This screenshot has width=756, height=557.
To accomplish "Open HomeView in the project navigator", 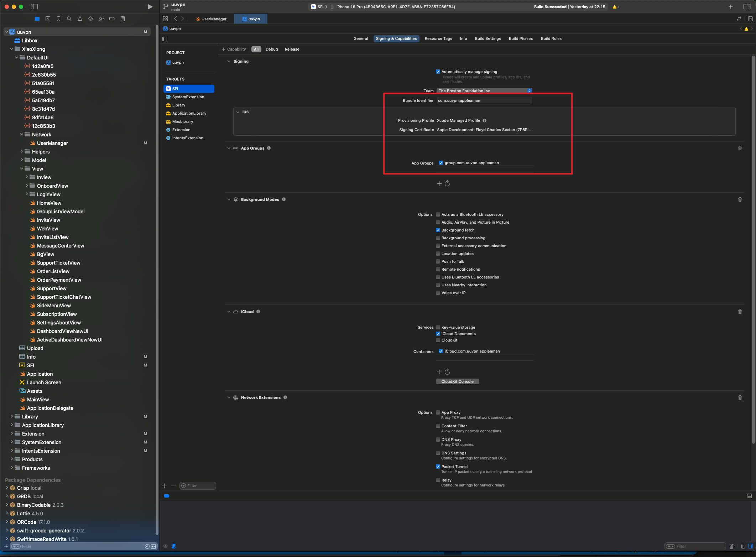I will [x=49, y=203].
